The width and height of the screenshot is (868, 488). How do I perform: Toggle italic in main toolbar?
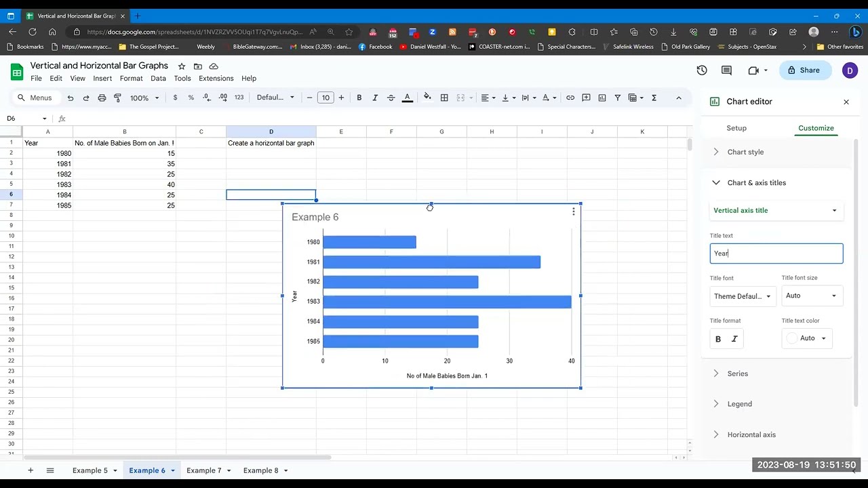pyautogui.click(x=375, y=98)
